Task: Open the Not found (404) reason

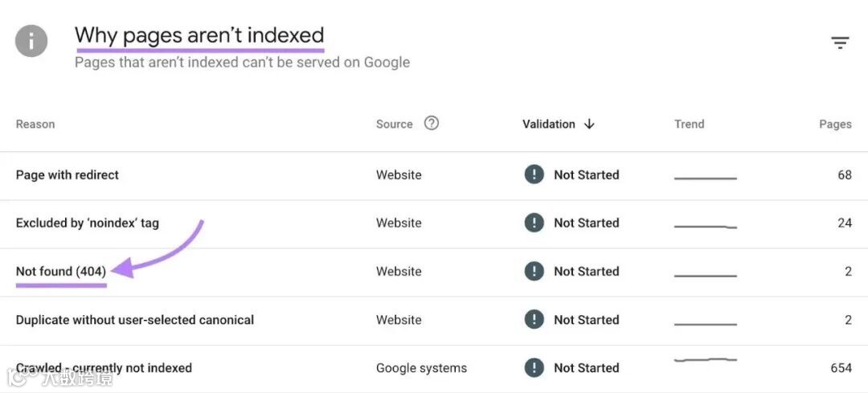Action: coord(61,271)
